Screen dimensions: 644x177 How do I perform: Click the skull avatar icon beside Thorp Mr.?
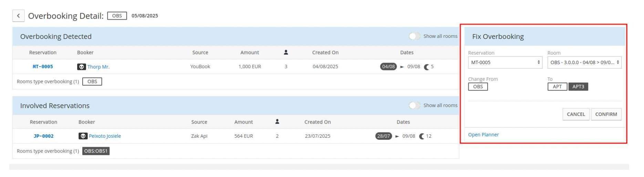coord(81,67)
